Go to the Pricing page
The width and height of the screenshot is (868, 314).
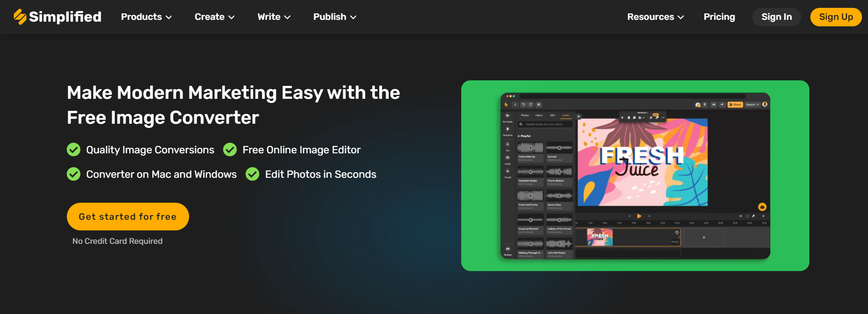point(719,17)
